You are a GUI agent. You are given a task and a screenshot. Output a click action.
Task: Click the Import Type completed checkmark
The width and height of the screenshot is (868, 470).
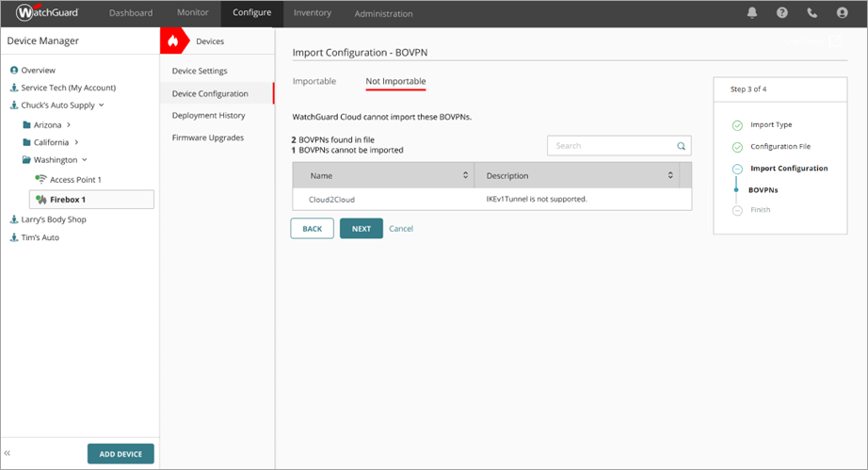pyautogui.click(x=737, y=125)
